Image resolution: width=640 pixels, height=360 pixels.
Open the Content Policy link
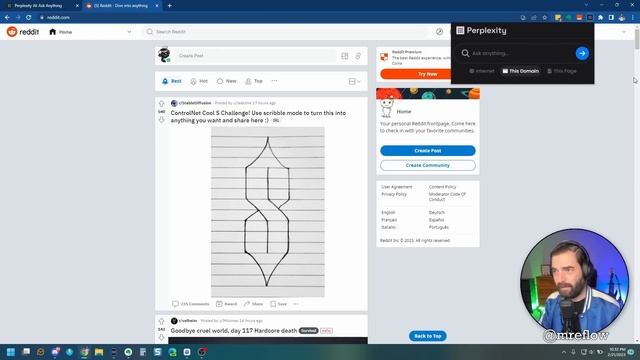[x=442, y=187]
